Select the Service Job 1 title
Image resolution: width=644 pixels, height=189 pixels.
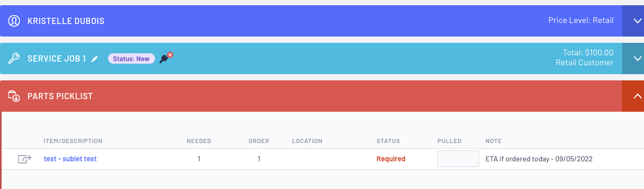[x=57, y=58]
